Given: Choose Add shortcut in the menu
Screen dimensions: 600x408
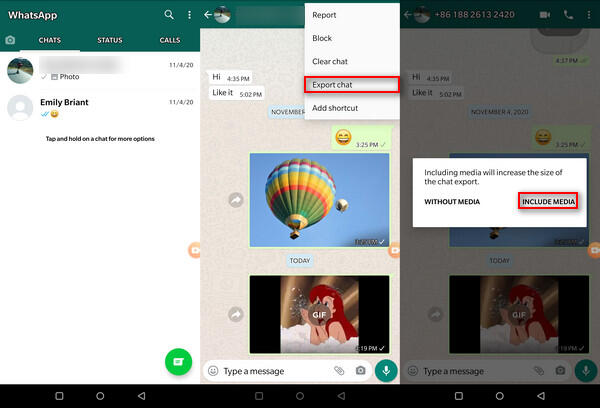Looking at the screenshot, I should pos(335,108).
